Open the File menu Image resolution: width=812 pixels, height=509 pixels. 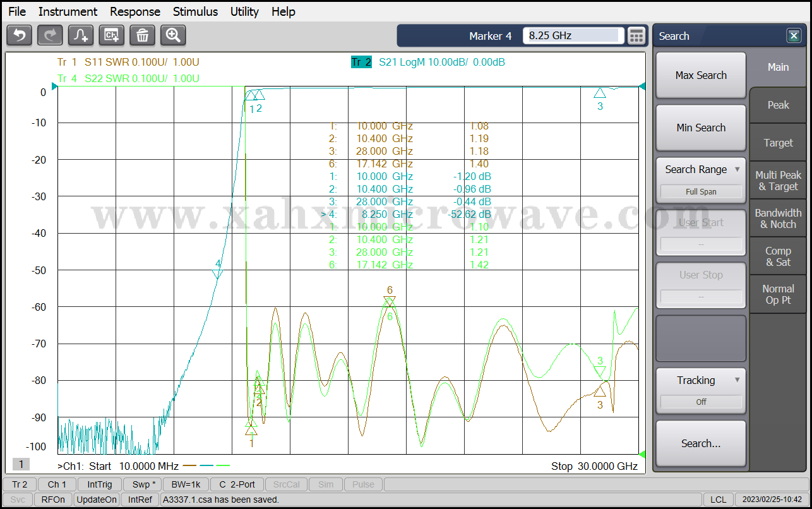point(17,11)
